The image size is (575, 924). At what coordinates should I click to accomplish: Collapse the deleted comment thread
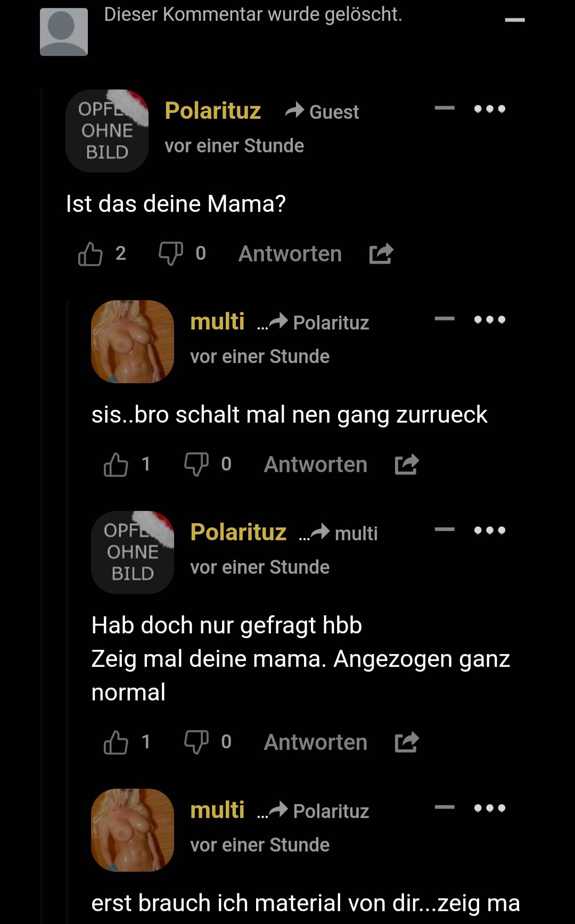pyautogui.click(x=515, y=20)
